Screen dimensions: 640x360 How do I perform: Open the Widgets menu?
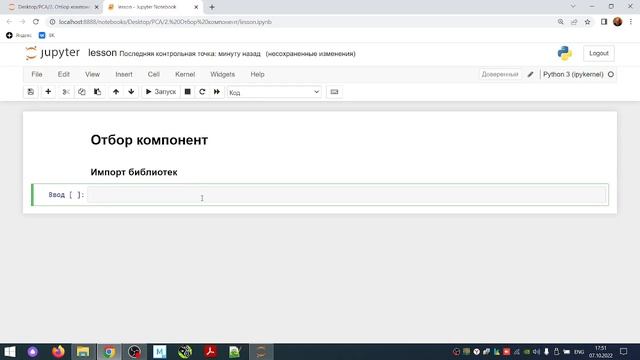[x=222, y=74]
